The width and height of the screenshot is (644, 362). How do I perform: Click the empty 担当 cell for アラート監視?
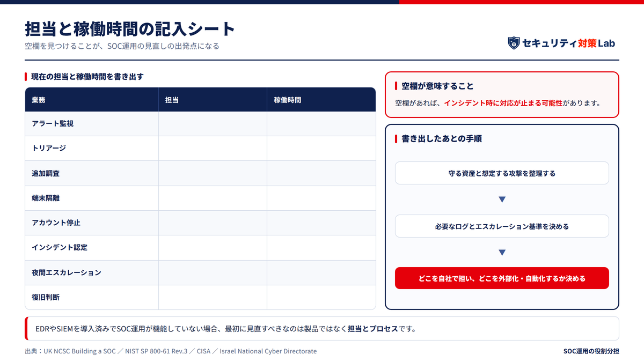click(213, 123)
